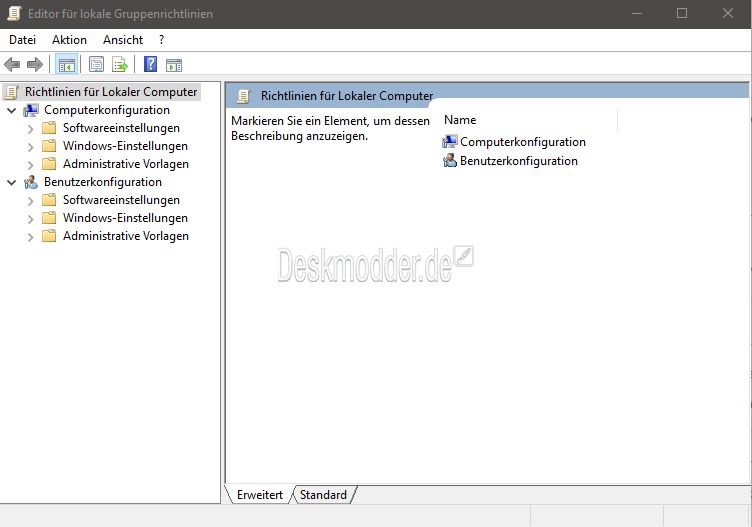Expand Administrative Vorlagen under Benutzerkonfiguration
The height and width of the screenshot is (527, 752).
click(x=31, y=237)
